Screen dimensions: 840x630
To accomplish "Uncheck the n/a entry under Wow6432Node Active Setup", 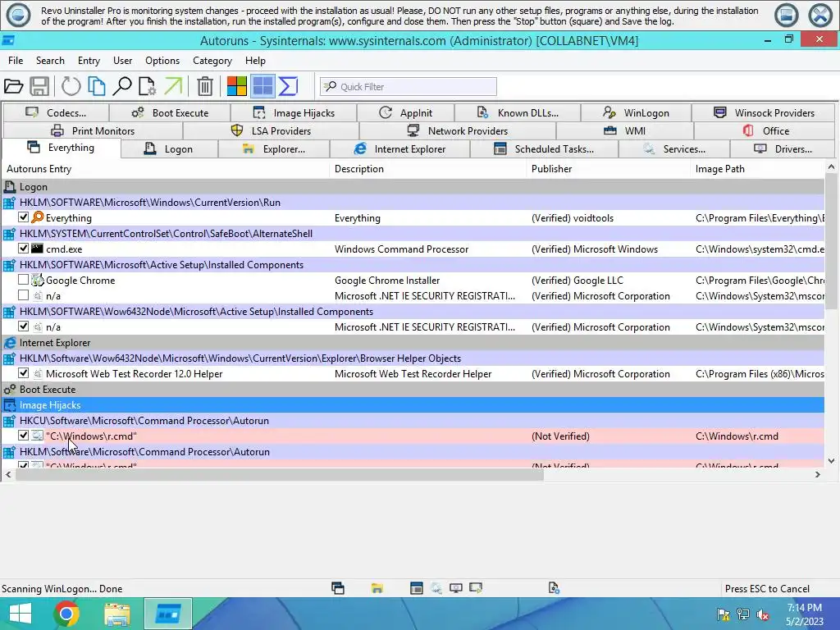I will 23,326.
